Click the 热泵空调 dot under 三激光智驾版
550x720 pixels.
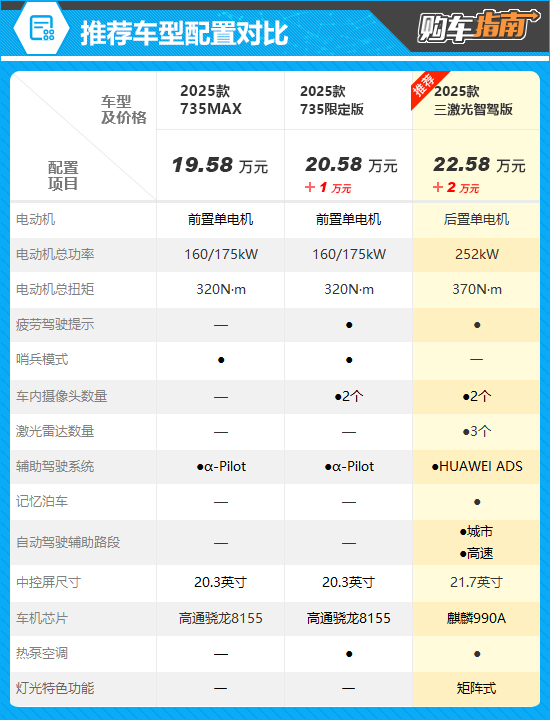[477, 654]
